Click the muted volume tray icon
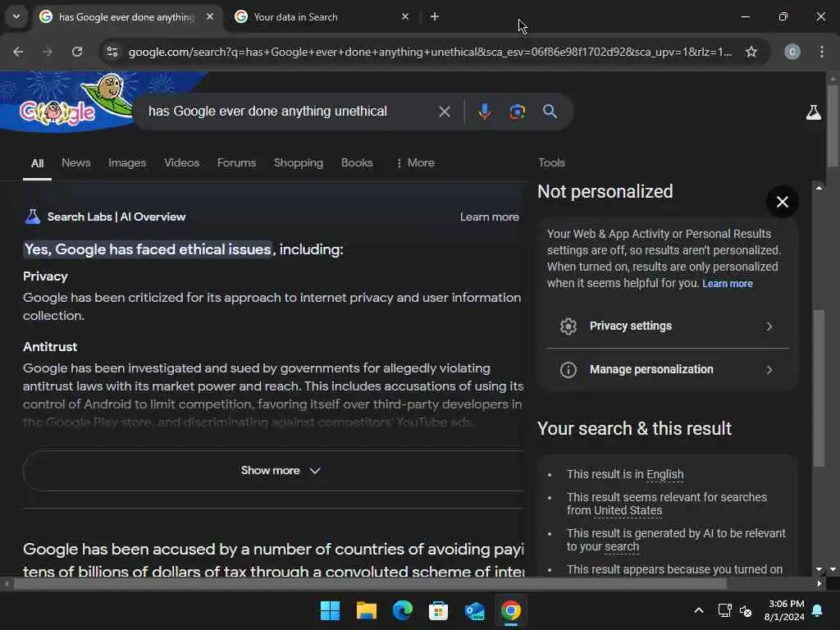The image size is (840, 630). 745,610
